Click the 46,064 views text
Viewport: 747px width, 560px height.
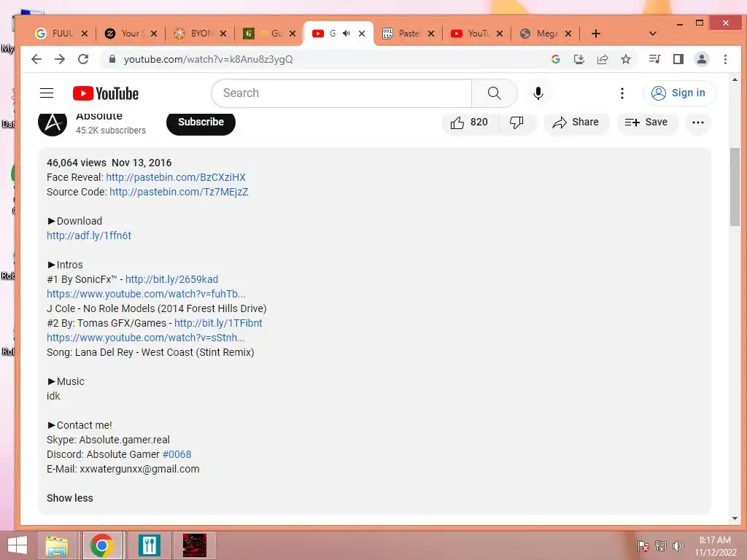pyautogui.click(x=76, y=163)
